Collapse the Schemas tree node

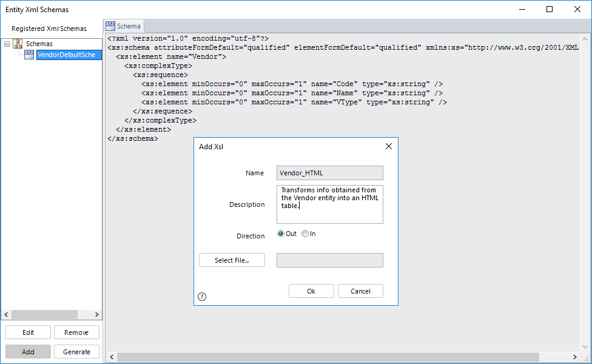pyautogui.click(x=7, y=44)
